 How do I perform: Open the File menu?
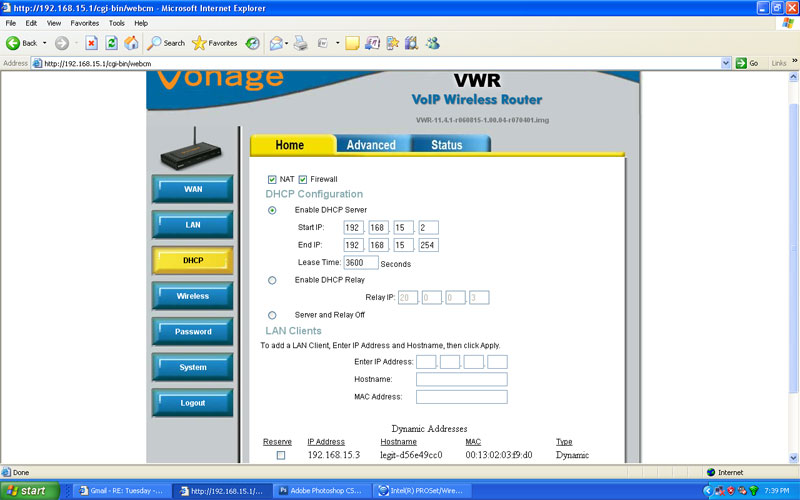tap(11, 23)
